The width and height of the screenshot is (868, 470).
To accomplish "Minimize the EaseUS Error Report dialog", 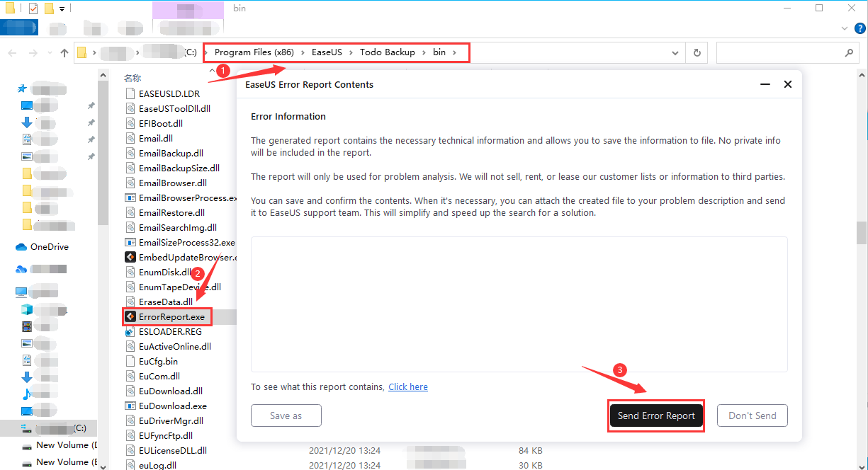I will [x=765, y=84].
